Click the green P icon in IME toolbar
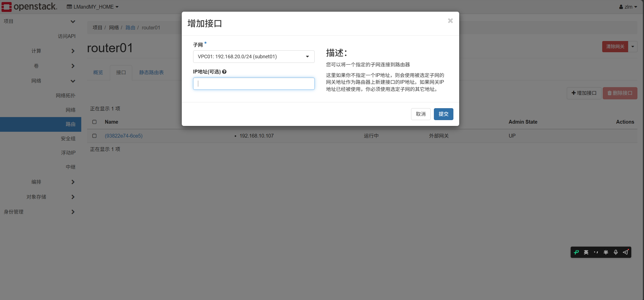This screenshot has height=300, width=644. coord(576,252)
